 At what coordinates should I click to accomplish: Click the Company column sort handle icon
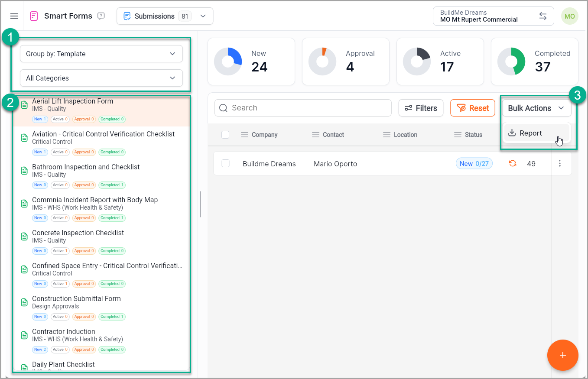coord(245,135)
